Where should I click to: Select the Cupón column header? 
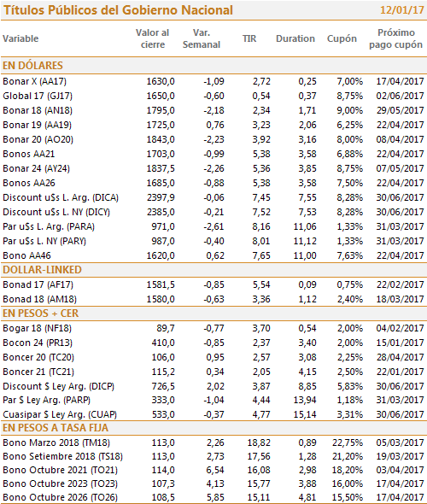[342, 38]
